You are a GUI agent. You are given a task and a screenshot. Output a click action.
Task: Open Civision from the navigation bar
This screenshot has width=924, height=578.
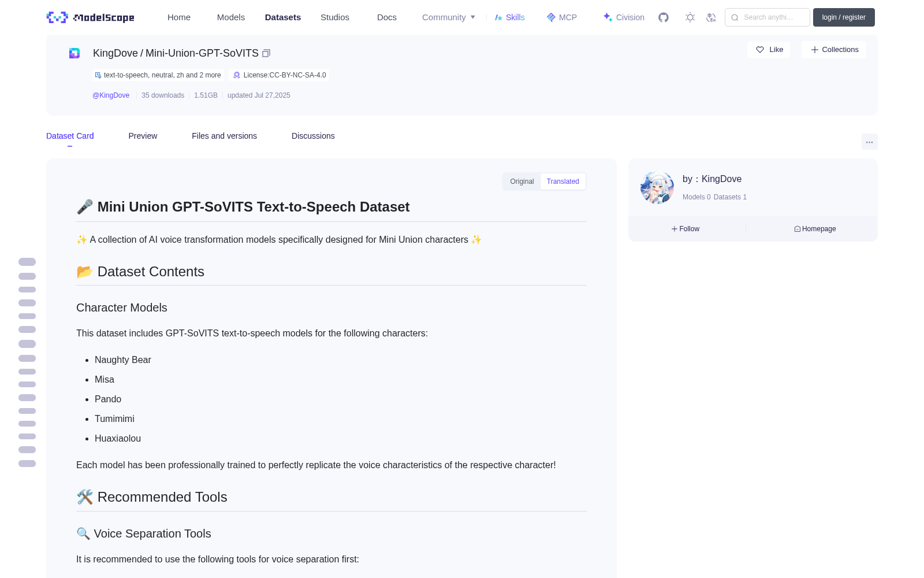[624, 17]
